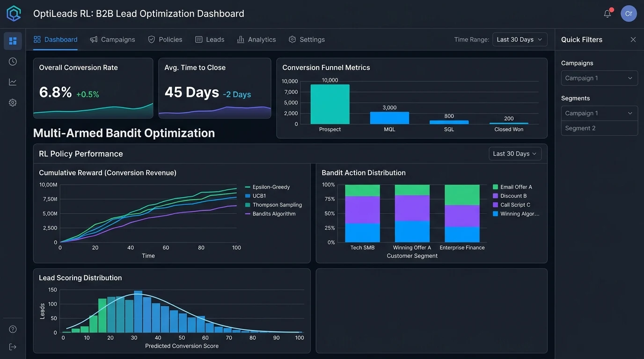Viewport: 644px width, 359px height.
Task: Click the Email Offer A legend swatch
Action: pos(496,187)
